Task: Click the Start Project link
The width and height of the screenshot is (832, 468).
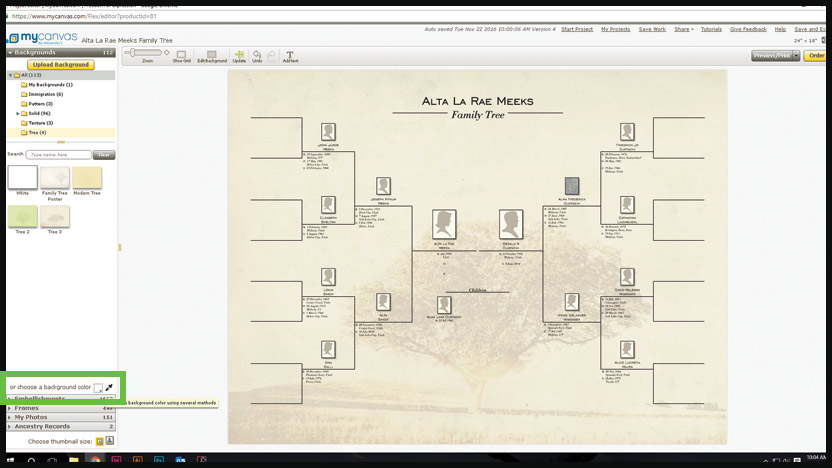Action: click(x=577, y=29)
